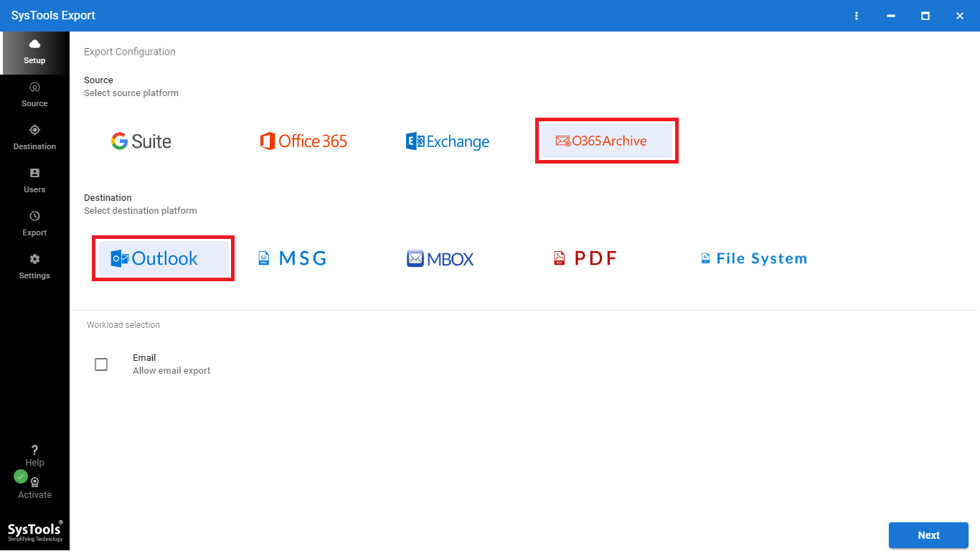Pick Exchange as source platform

pos(448,141)
